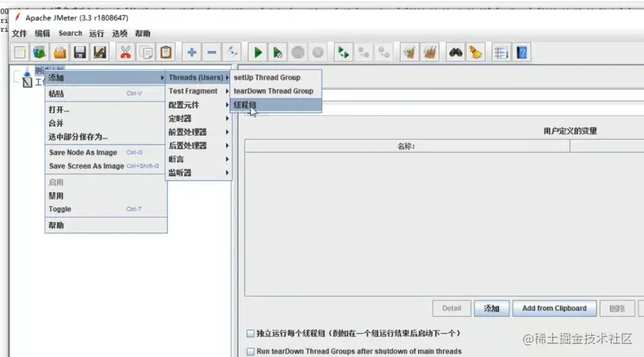
Task: Choose 选中部分保存为... in context menu
Action: (x=106, y=137)
